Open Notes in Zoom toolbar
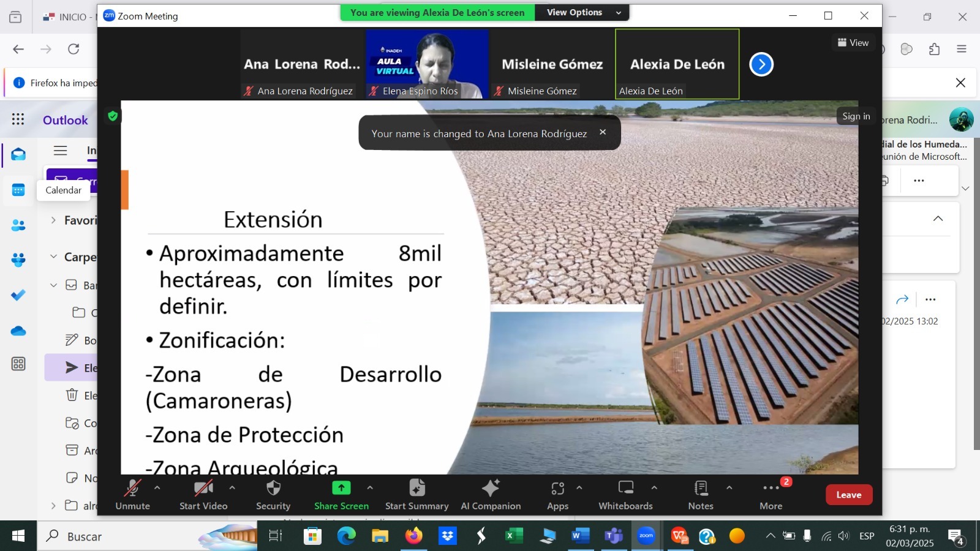 (x=701, y=495)
